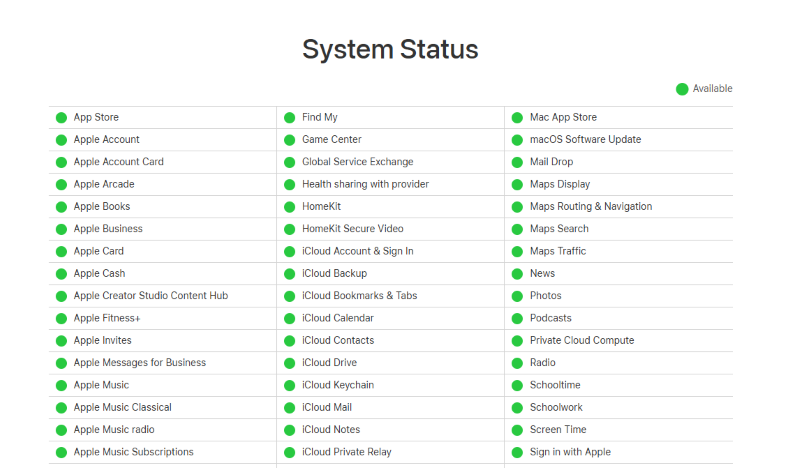Click the green dot beside Find My
The width and height of the screenshot is (800, 468).
[289, 118]
